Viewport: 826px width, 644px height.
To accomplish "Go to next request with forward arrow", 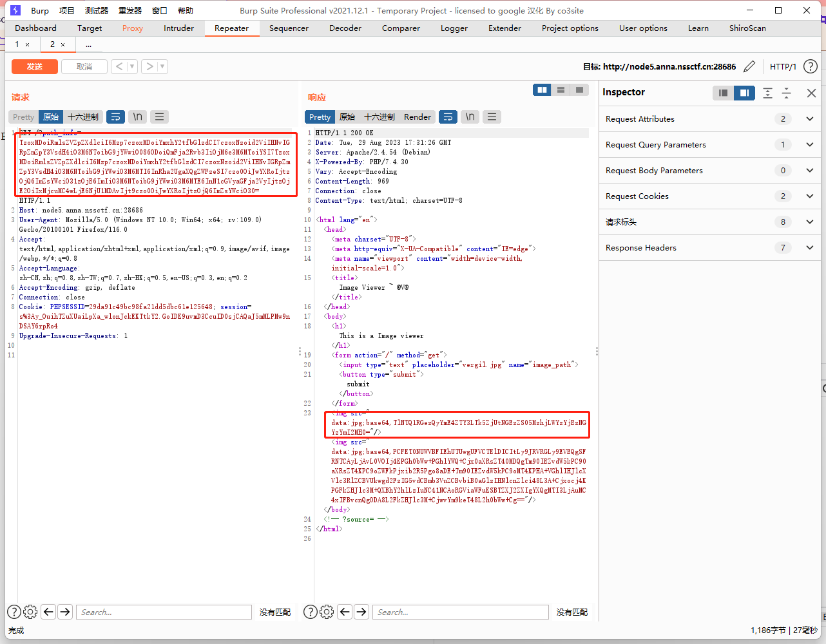I will [149, 66].
